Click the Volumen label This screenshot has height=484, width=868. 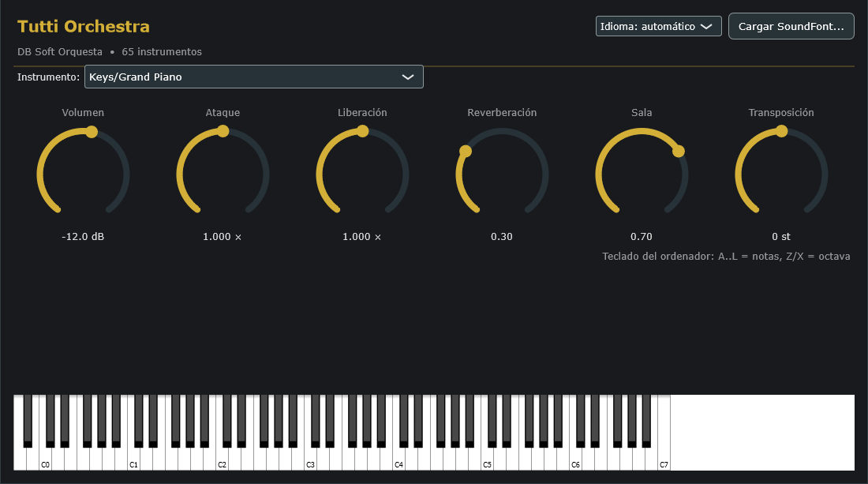point(83,112)
